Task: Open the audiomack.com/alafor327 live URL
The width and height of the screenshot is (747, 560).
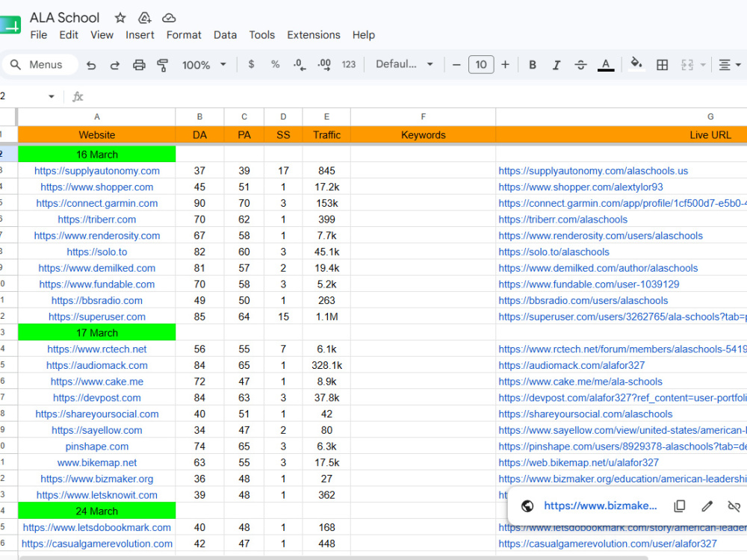Action: (571, 365)
